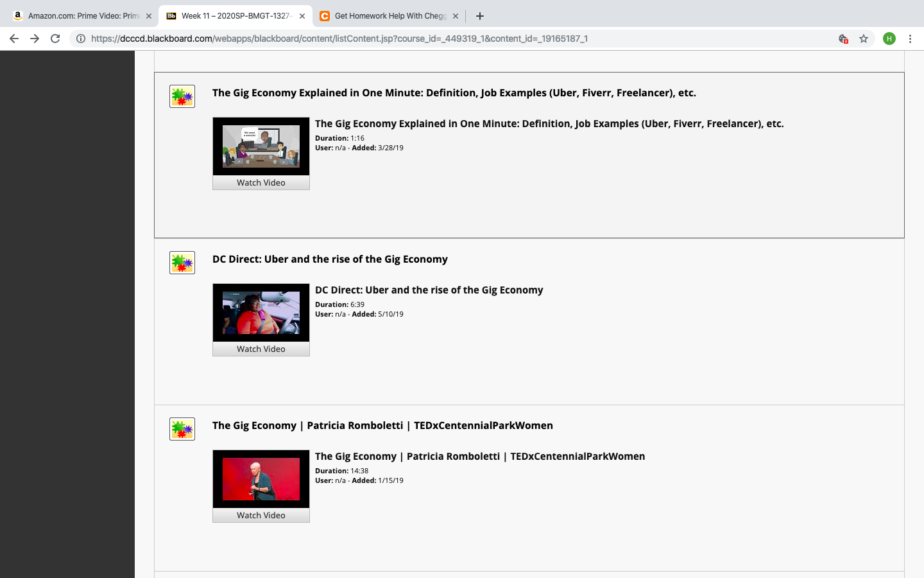Click heading 'DC Direct: Uber and the rise of the Gig Economy'
The width and height of the screenshot is (924, 578).
click(330, 259)
